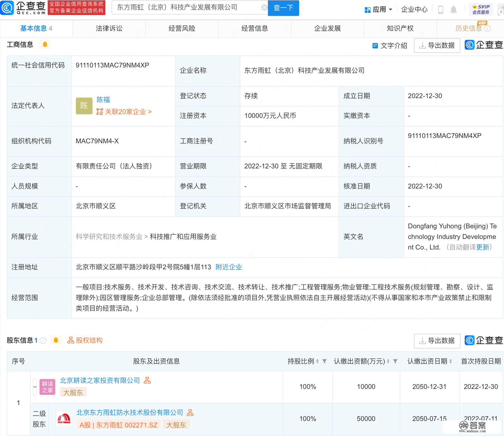This screenshot has height=436, width=504.
Task: Click 更新 link in English name cell
Action: click(x=483, y=247)
